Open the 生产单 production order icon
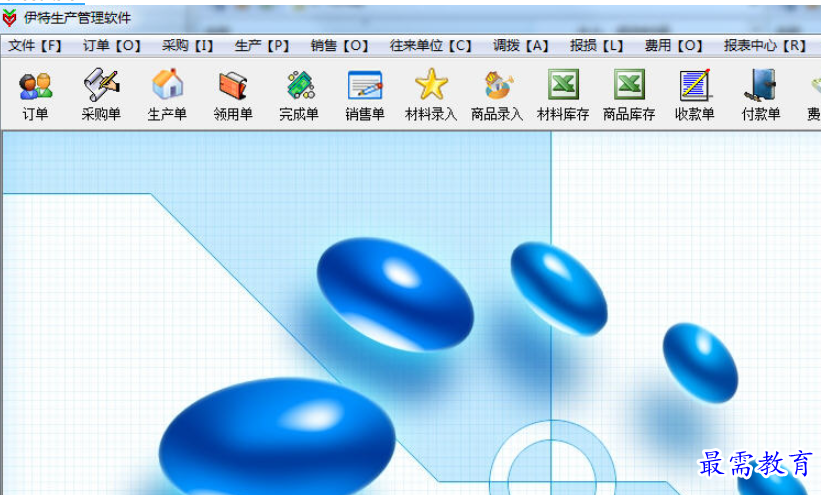821x495 pixels. coord(168,84)
